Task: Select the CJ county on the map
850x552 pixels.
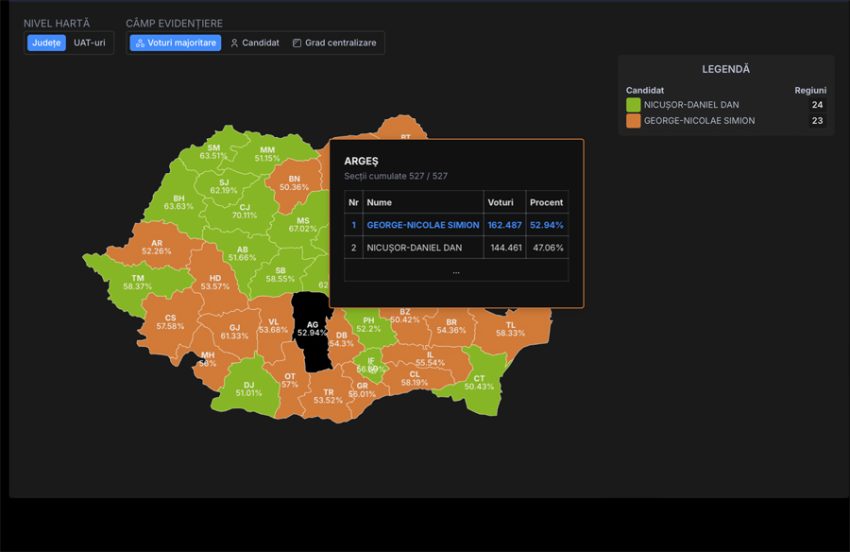Action: coord(244,211)
